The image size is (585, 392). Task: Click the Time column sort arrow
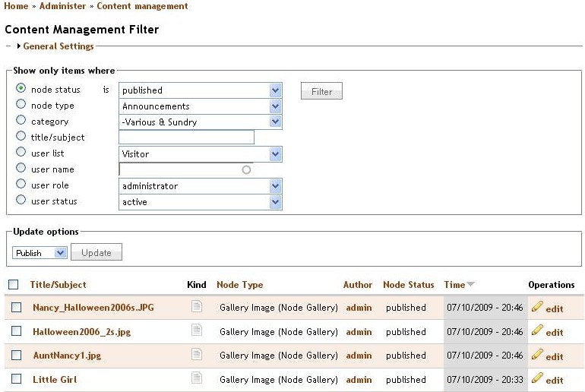[471, 285]
